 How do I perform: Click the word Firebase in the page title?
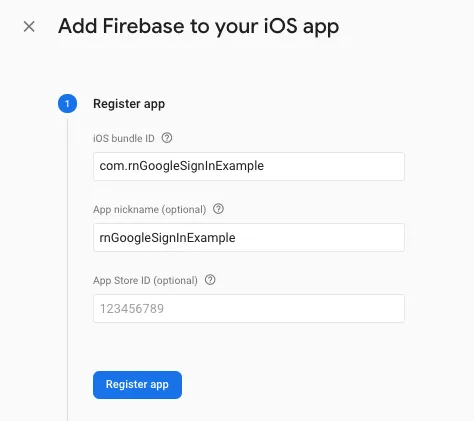click(x=143, y=26)
